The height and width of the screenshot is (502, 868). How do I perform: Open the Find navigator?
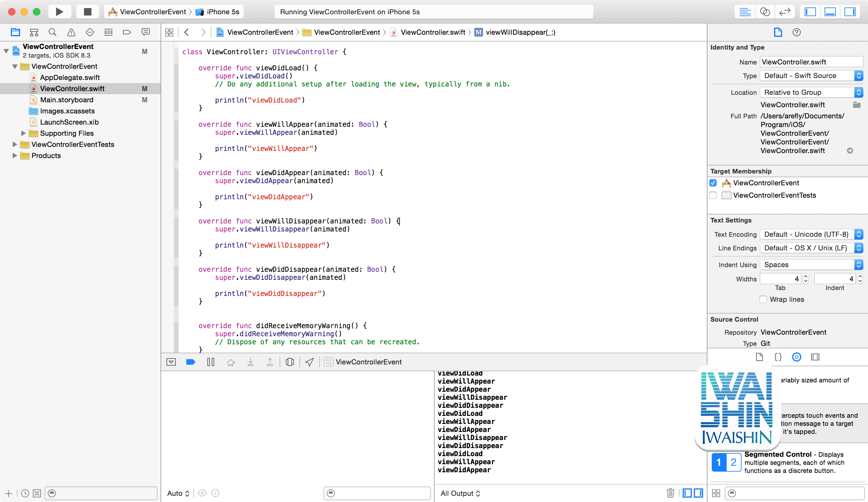(x=52, y=32)
